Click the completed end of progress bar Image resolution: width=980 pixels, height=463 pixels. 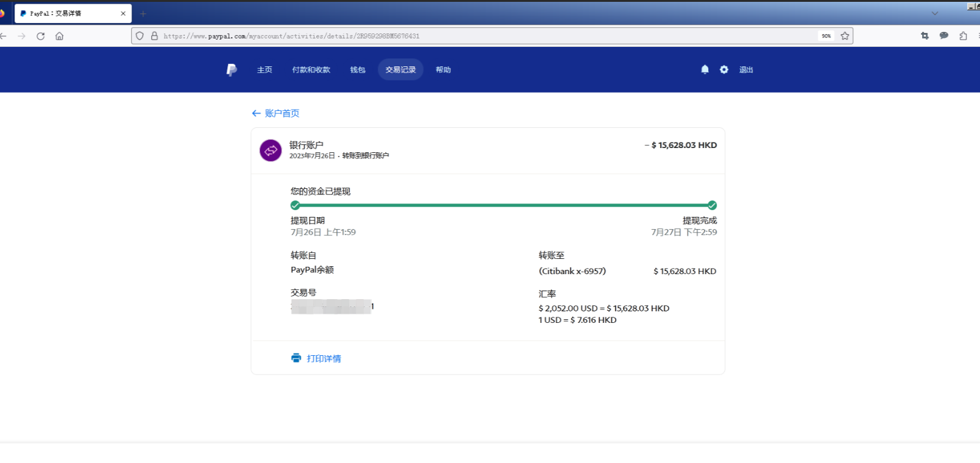712,205
